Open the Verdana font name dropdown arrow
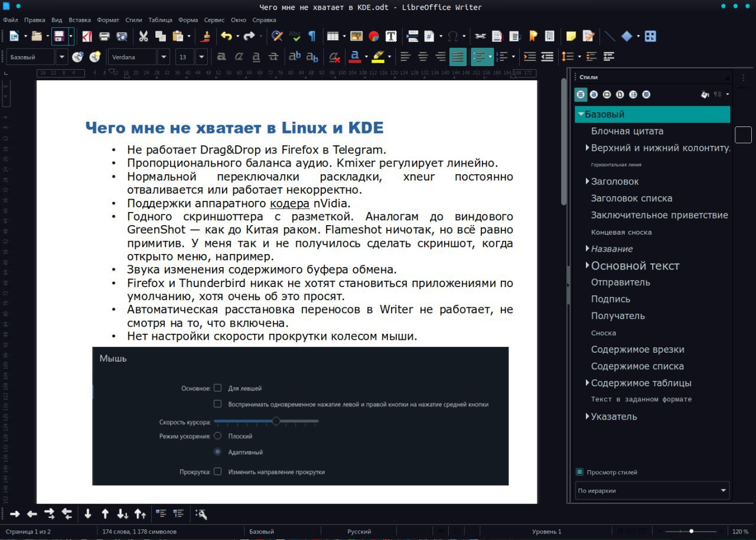Screen dimensions: 756x540 coord(164,57)
